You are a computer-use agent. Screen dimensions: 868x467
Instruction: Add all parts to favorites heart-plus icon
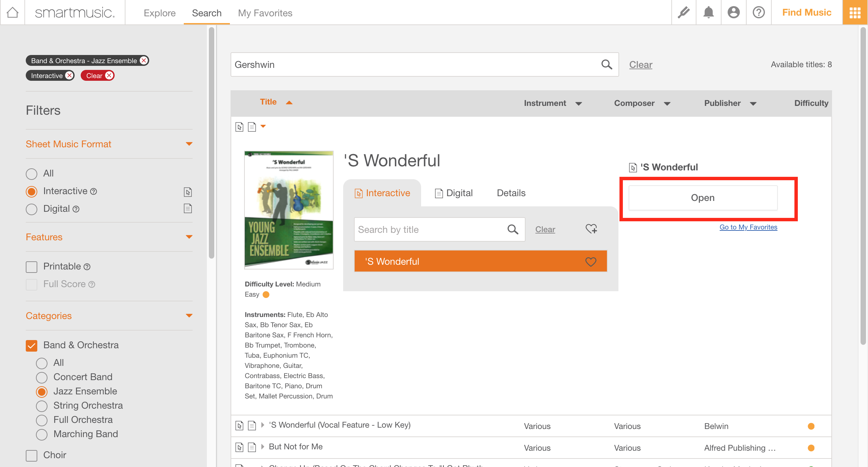point(591,229)
